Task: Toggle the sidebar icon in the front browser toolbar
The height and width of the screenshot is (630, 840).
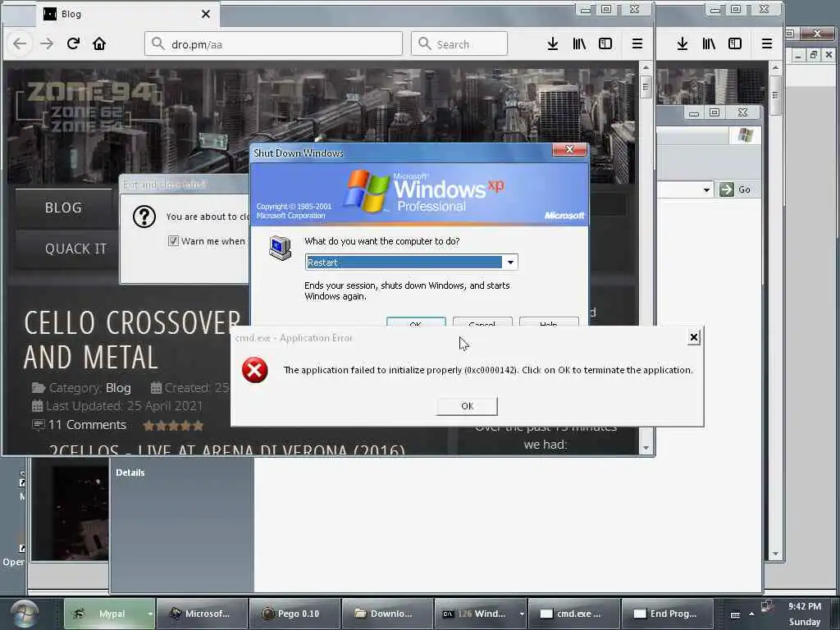Action: click(605, 44)
